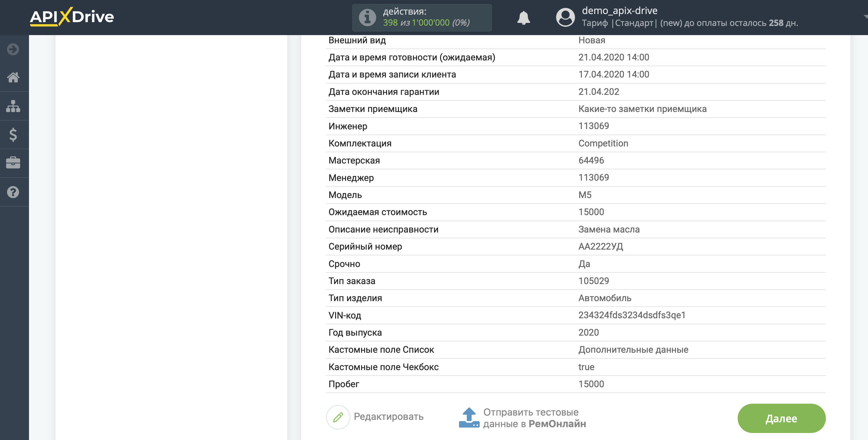Click the demo_apix-drive username
Viewport: 868px width, 440px height.
(x=620, y=10)
